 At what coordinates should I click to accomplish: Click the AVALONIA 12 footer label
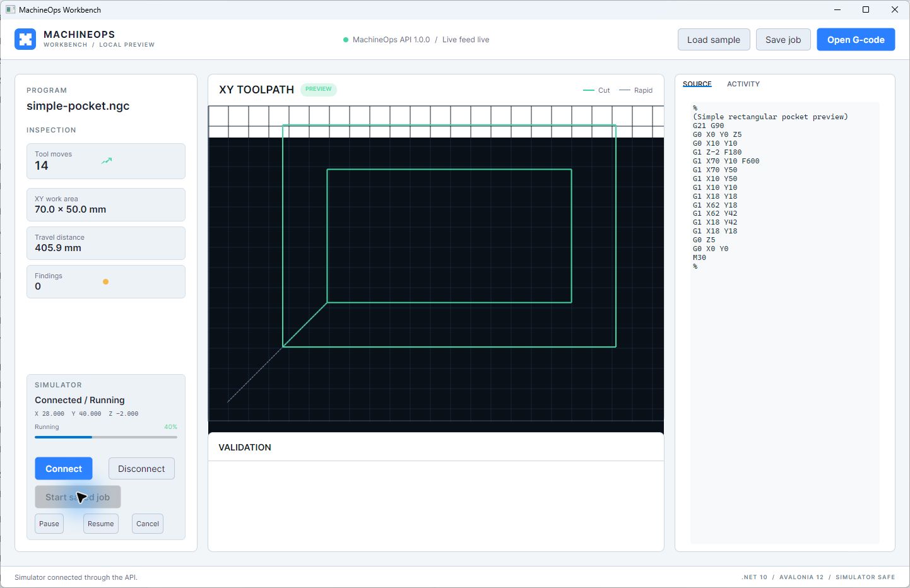click(x=801, y=577)
